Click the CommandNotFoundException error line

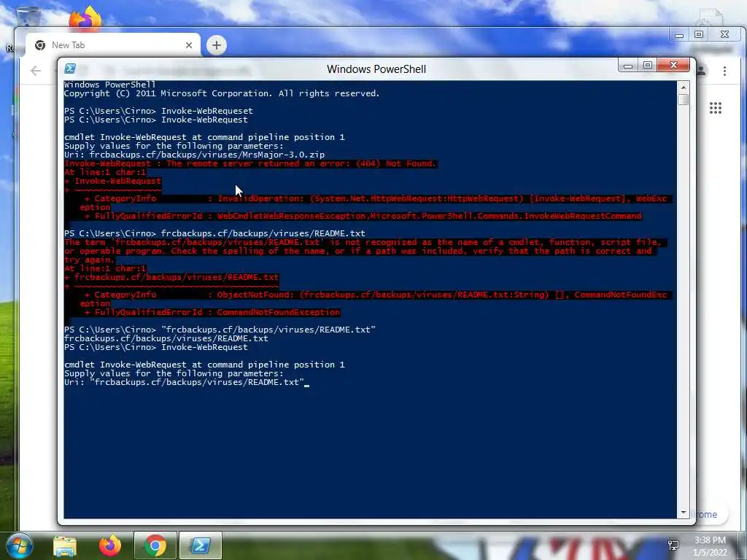[x=212, y=312]
